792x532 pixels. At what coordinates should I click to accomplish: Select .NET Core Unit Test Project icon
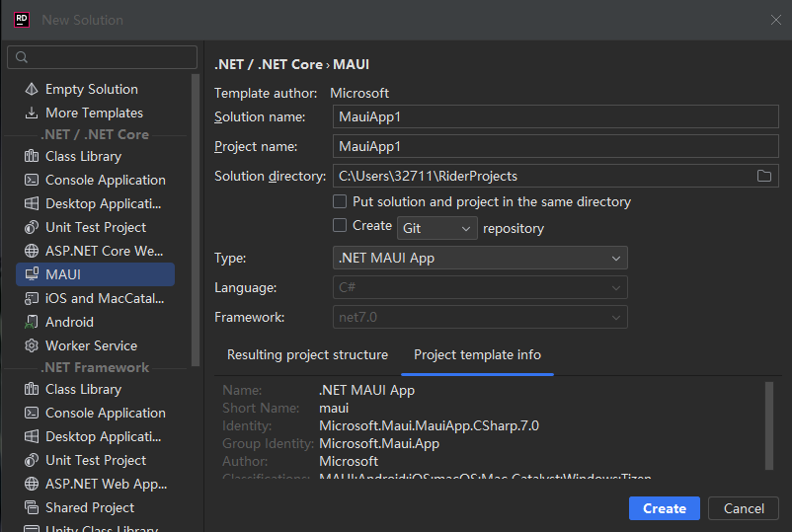point(32,227)
